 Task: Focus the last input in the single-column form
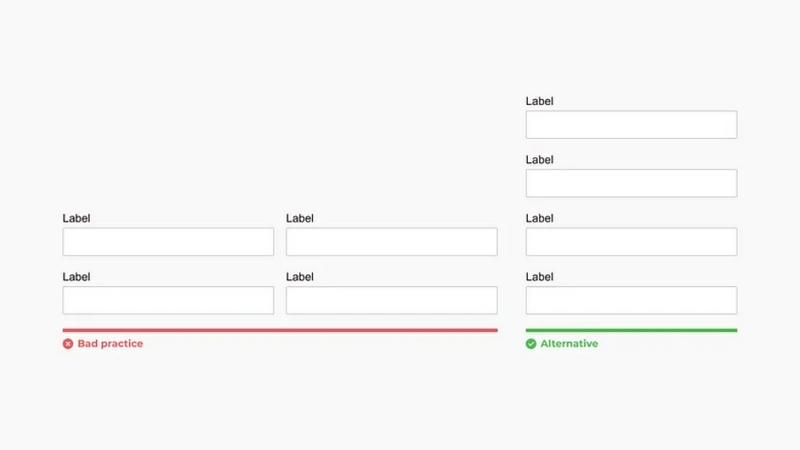632,300
